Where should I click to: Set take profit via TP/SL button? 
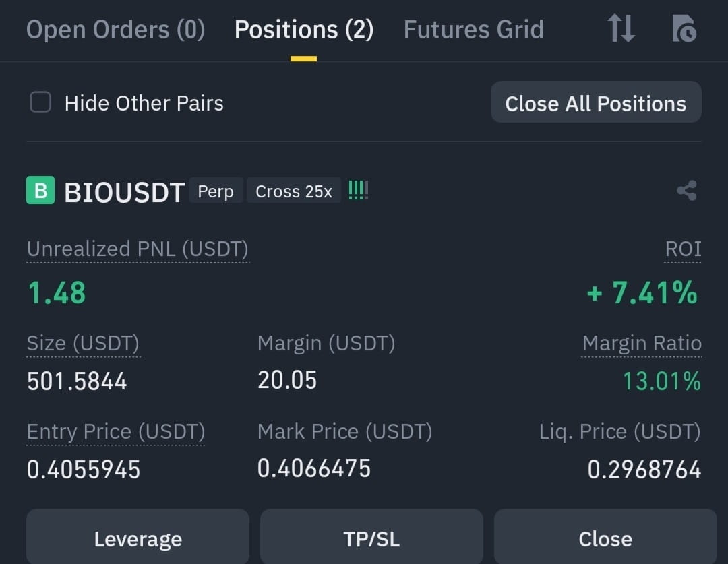[x=371, y=538]
